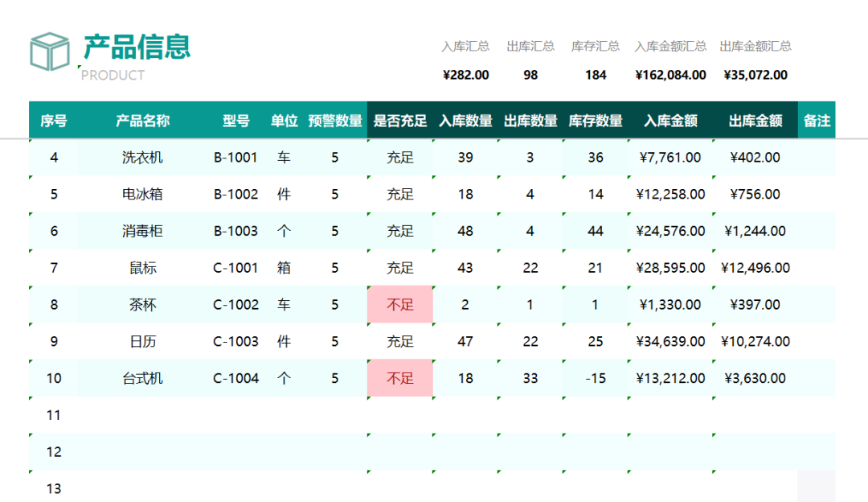This screenshot has height=502, width=868.
Task: Select the ¥7,761.00 amount cell
Action: pyautogui.click(x=670, y=158)
